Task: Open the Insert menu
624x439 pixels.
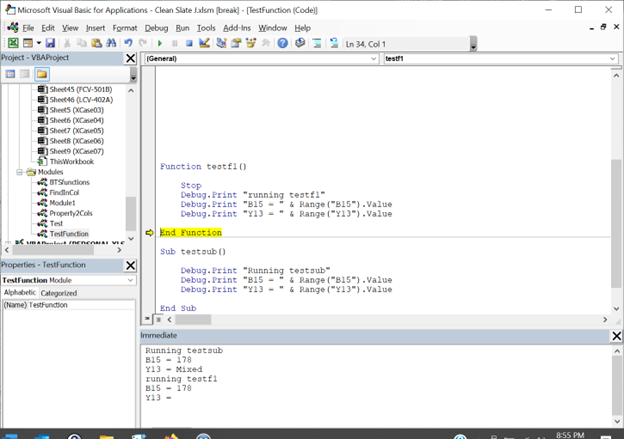Action: pos(96,28)
